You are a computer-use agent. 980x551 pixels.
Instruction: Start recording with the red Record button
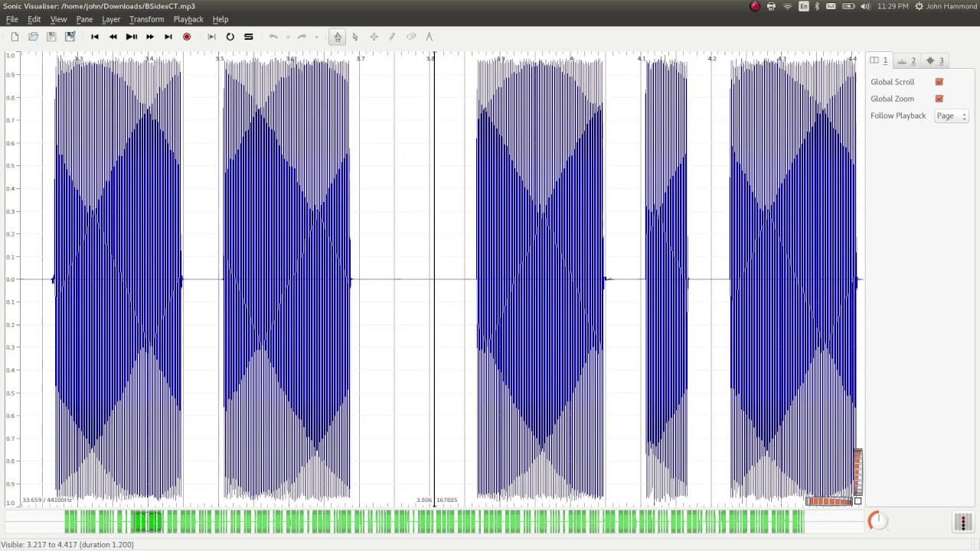tap(187, 37)
